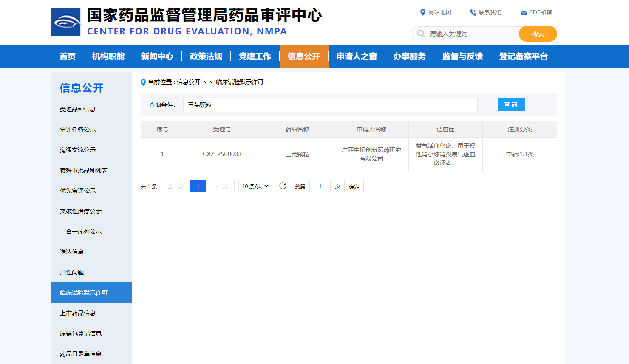Go to 办事服务 navigation item

[x=410, y=56]
